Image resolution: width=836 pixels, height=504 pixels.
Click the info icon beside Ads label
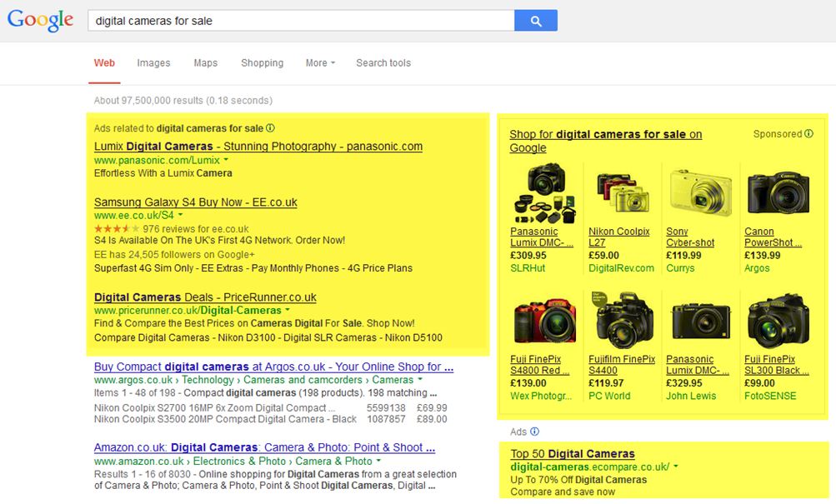tap(535, 432)
